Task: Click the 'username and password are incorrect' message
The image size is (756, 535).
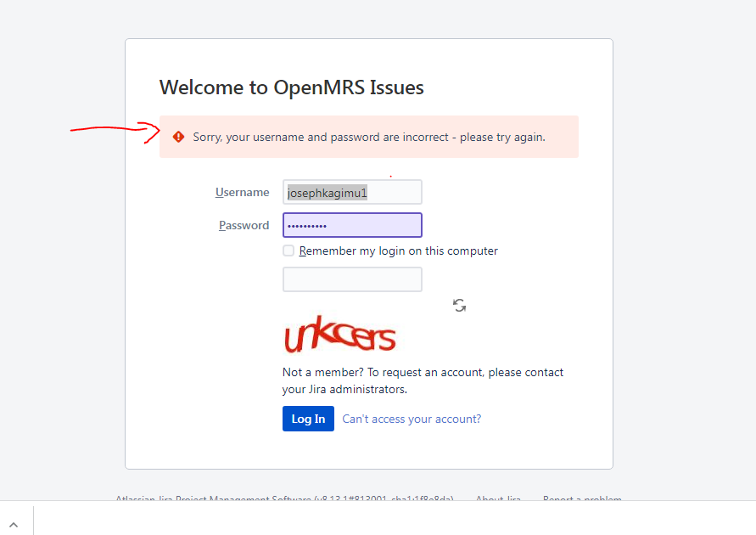Action: click(x=369, y=137)
